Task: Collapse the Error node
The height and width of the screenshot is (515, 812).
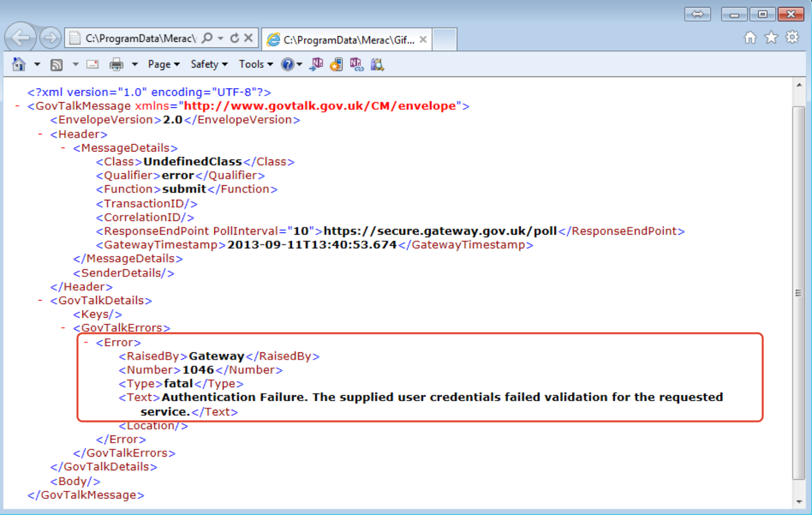Action: tap(86, 342)
